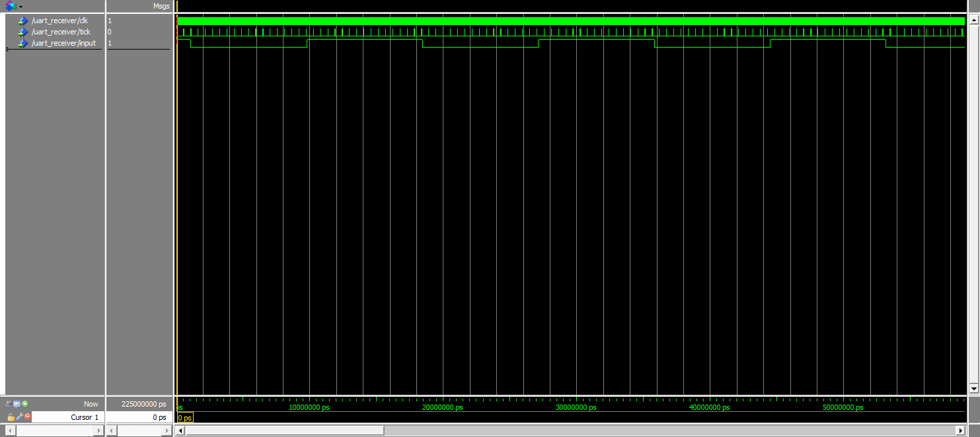Click the Cursor 1 value '0 ps'
This screenshot has height=437, width=980.
pyautogui.click(x=159, y=417)
